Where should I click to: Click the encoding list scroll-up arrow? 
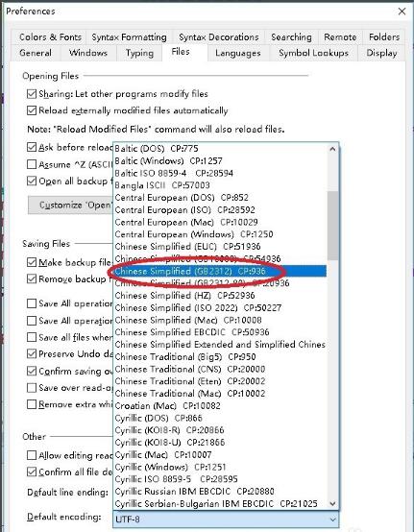coord(332,149)
